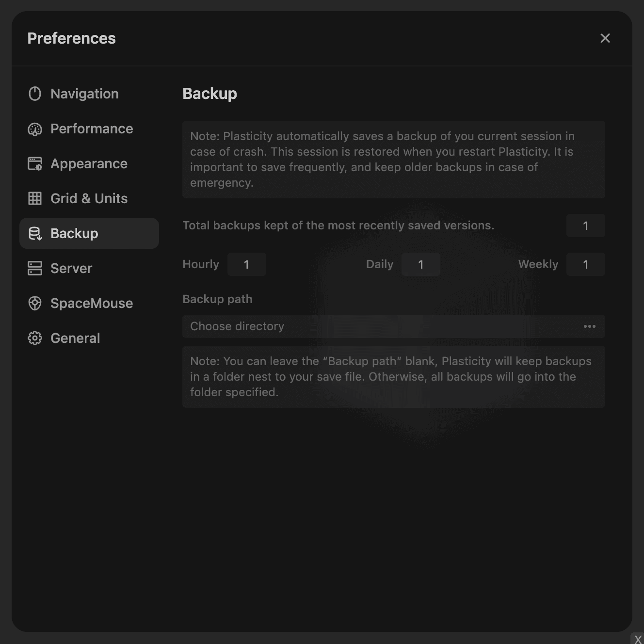Viewport: 644px width, 644px height.
Task: Click the Performance gauge icon
Action: point(35,129)
